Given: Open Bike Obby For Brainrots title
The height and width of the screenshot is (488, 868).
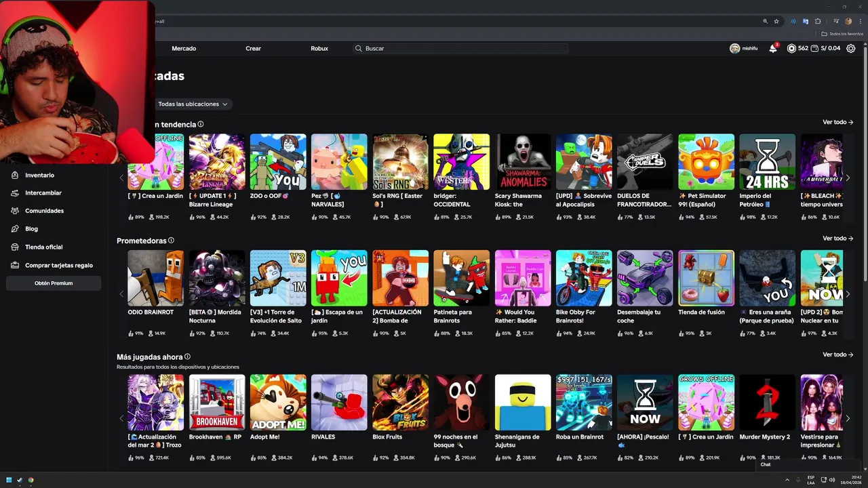Looking at the screenshot, I should click(576, 317).
